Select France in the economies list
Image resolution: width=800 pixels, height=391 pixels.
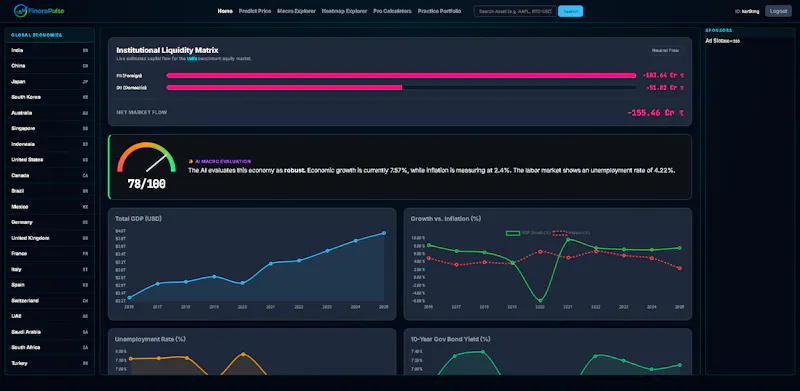tap(49, 254)
